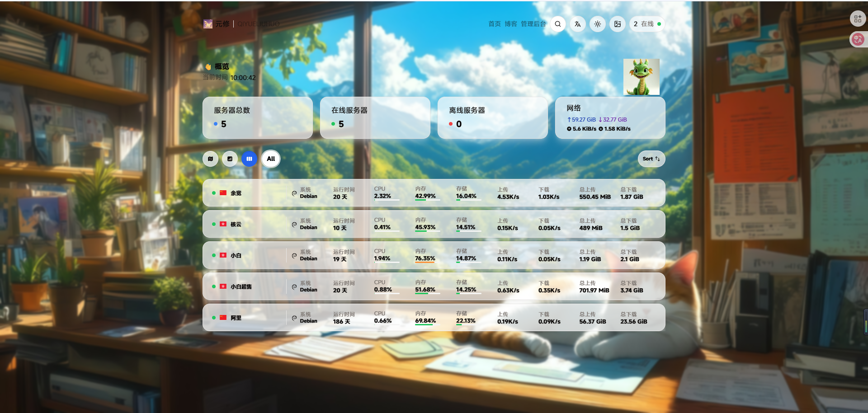Viewport: 868px width, 413px height.
Task: Filter by 在线服务器 card
Action: point(375,117)
